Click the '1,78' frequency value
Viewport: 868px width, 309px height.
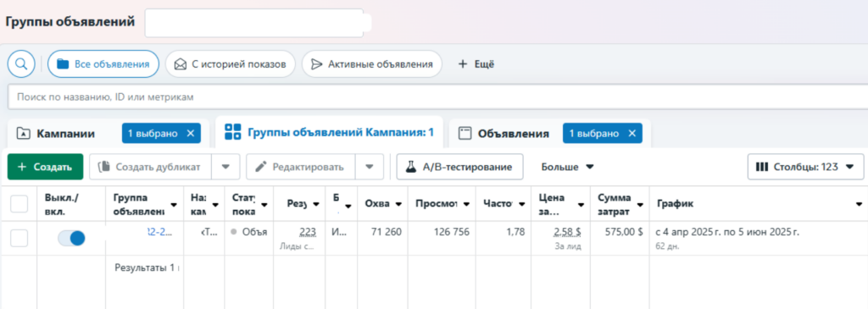click(x=515, y=232)
